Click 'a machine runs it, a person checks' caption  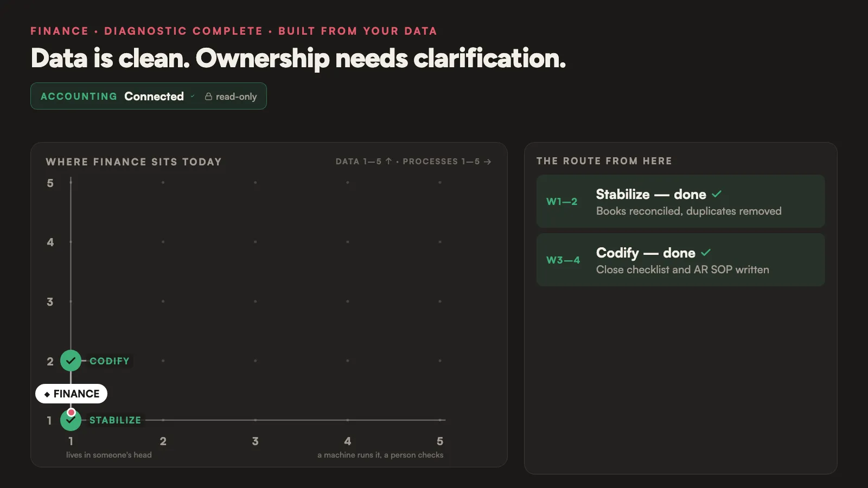click(380, 455)
